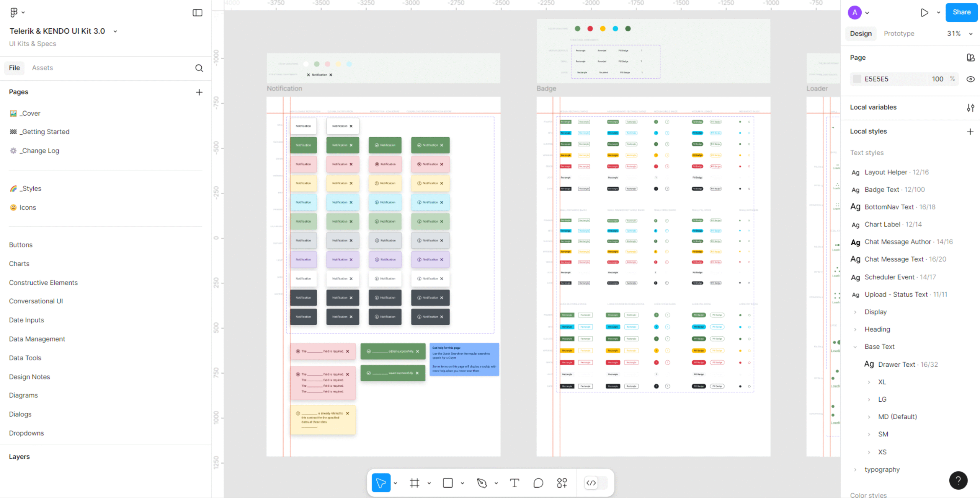The image size is (980, 498).
Task: Switch to the File tab
Action: click(x=15, y=68)
